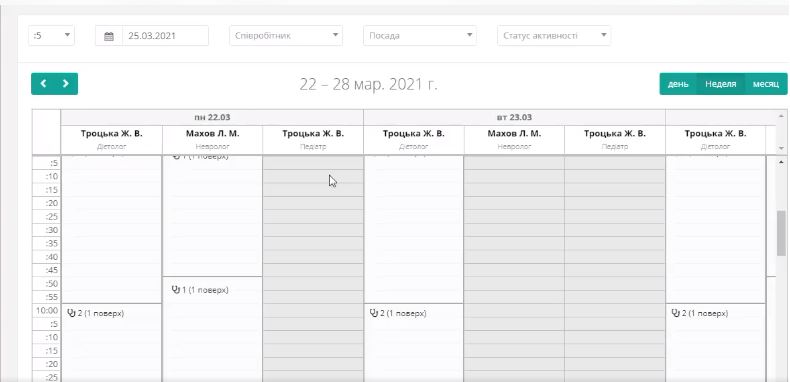Go to previous week with left arrow
The image size is (790, 382).
click(43, 84)
